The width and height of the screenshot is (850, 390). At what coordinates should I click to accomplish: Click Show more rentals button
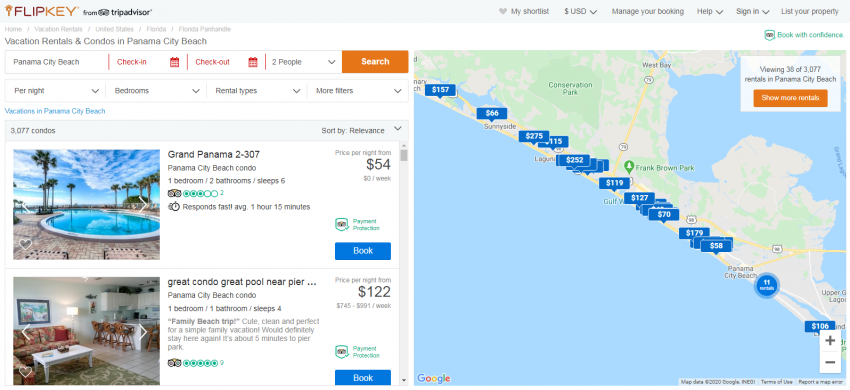pyautogui.click(x=790, y=98)
